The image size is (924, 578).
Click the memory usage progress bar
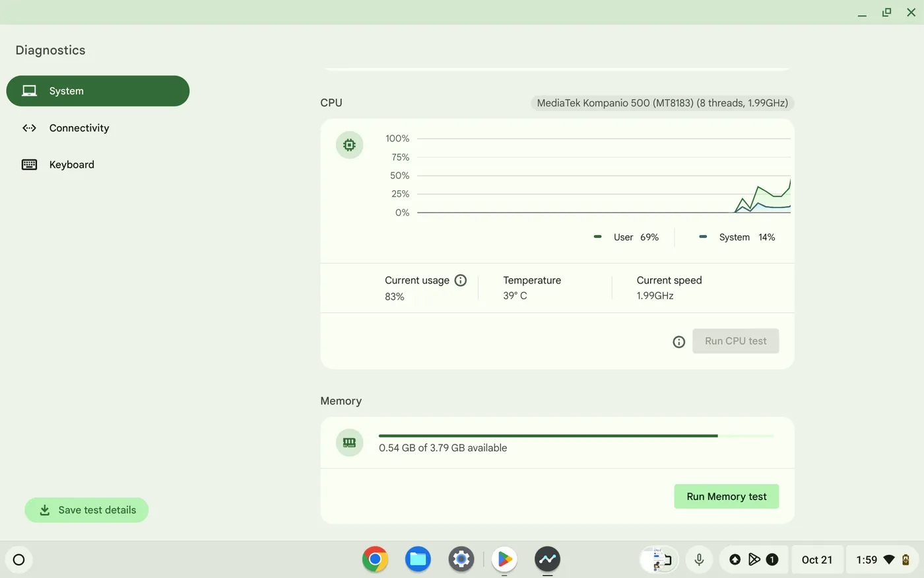[x=576, y=436]
